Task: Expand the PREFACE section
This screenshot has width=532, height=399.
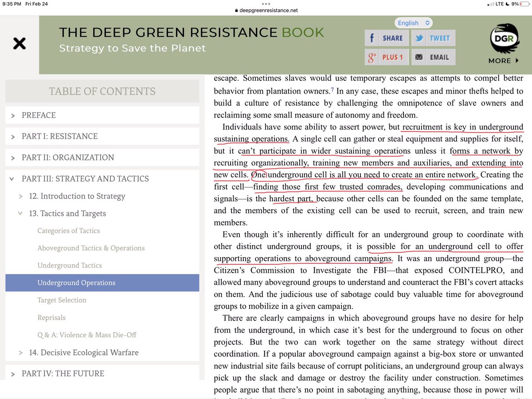Action: (102, 115)
